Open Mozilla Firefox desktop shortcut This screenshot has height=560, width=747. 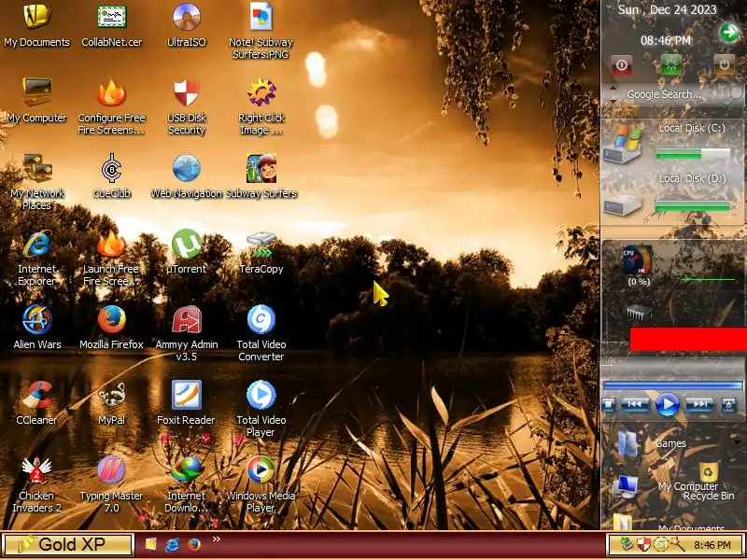[111, 328]
